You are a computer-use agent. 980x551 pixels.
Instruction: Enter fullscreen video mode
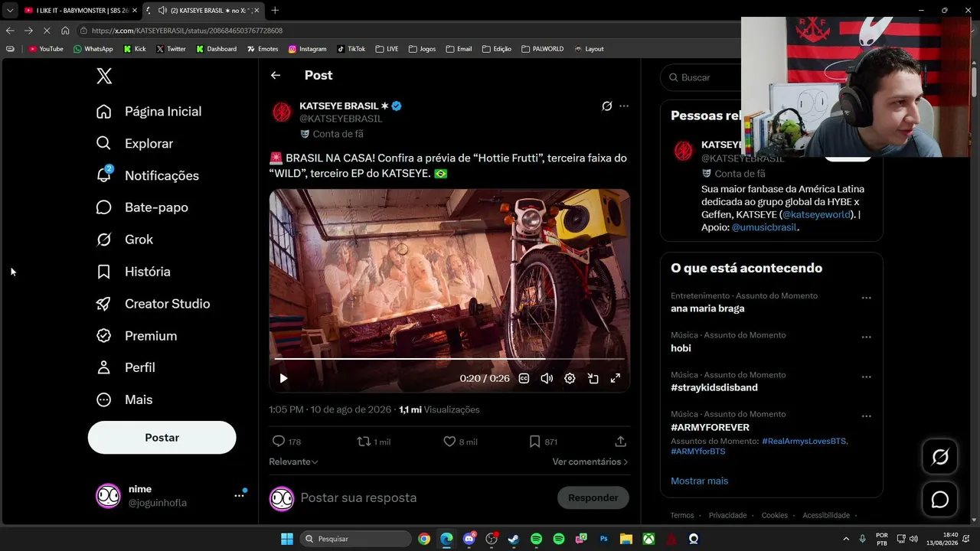pos(615,378)
